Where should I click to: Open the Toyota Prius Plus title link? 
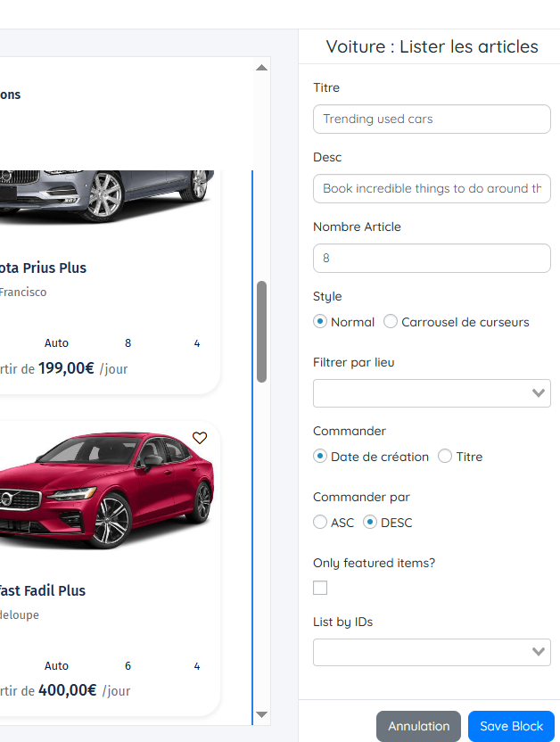point(43,268)
